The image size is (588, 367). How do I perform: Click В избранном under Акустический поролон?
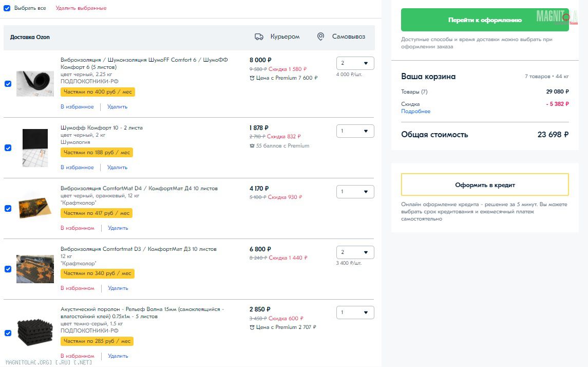tap(78, 356)
